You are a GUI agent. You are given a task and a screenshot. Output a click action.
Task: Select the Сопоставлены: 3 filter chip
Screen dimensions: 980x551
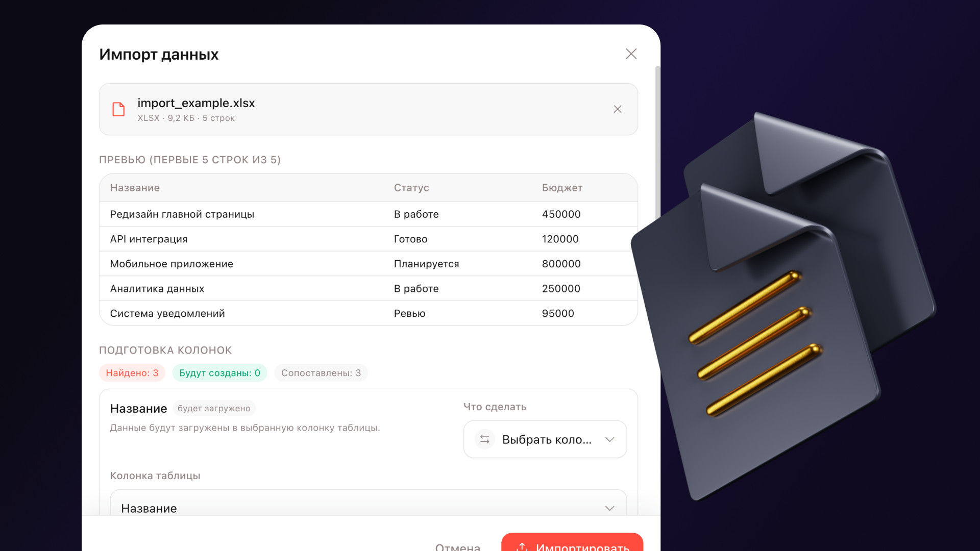click(321, 373)
